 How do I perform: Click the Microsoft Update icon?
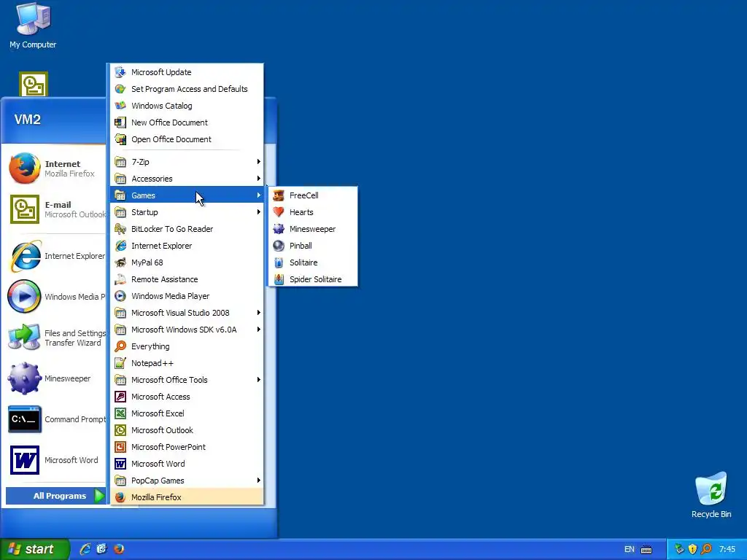120,72
